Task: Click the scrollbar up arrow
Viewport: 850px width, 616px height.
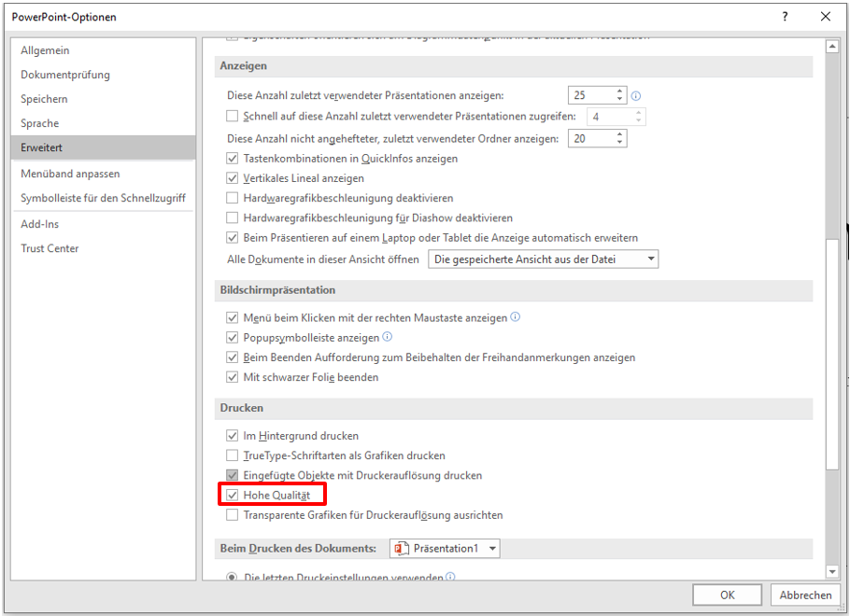Action: point(832,47)
